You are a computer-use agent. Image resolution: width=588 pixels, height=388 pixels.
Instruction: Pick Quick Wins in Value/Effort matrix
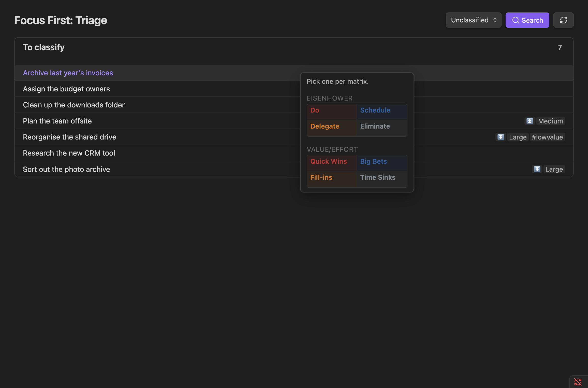click(332, 163)
